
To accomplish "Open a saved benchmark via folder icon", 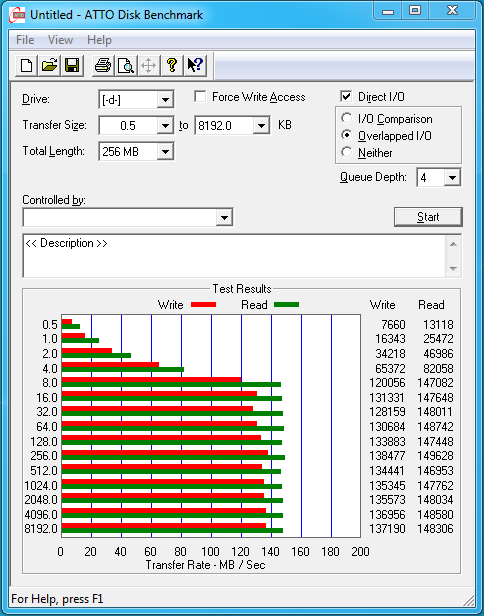I will click(x=49, y=65).
